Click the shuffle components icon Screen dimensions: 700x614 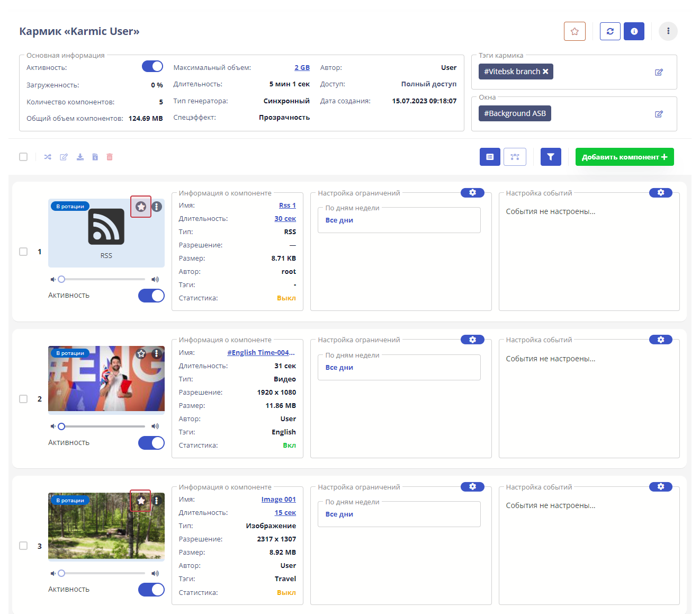(48, 157)
